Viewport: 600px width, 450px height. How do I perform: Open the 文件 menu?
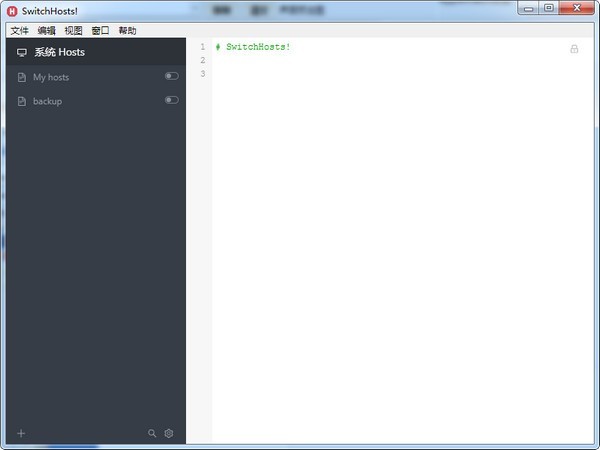[20, 31]
